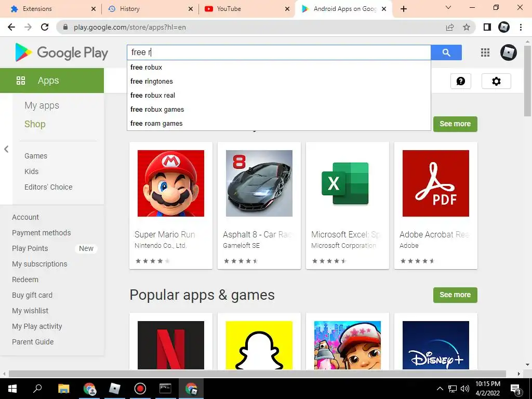Image resolution: width=532 pixels, height=399 pixels.
Task: Choose suggestion "free roam games"
Action: pyautogui.click(x=279, y=124)
